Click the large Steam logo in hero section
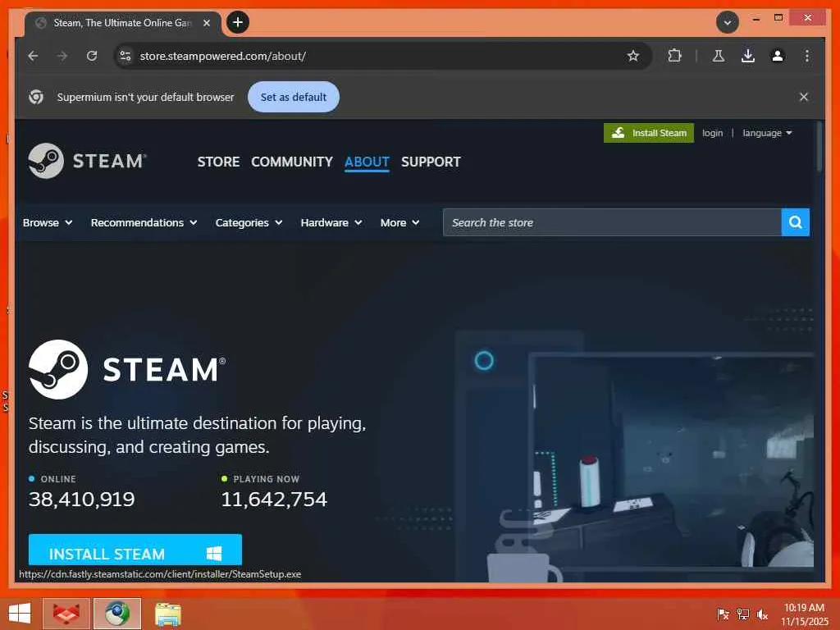840x630 pixels. tap(127, 369)
